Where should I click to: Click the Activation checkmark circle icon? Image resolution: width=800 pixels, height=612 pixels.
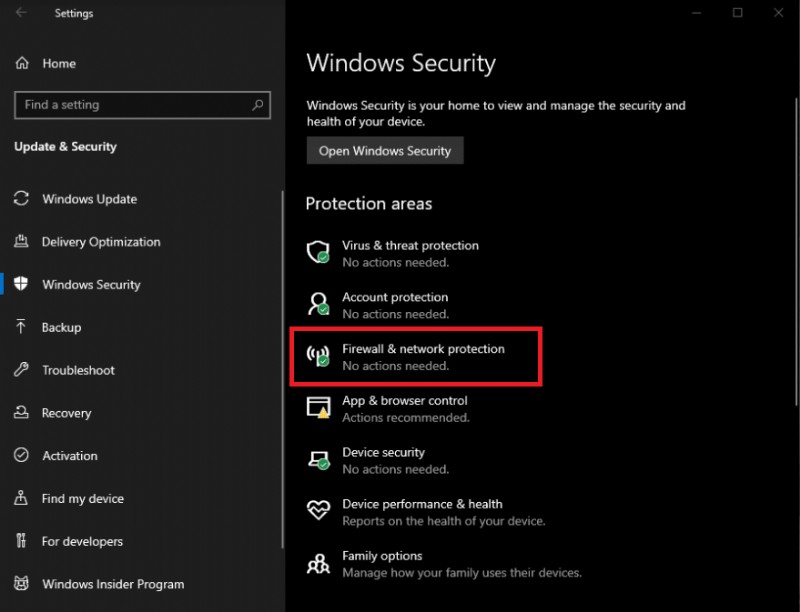[x=21, y=455]
